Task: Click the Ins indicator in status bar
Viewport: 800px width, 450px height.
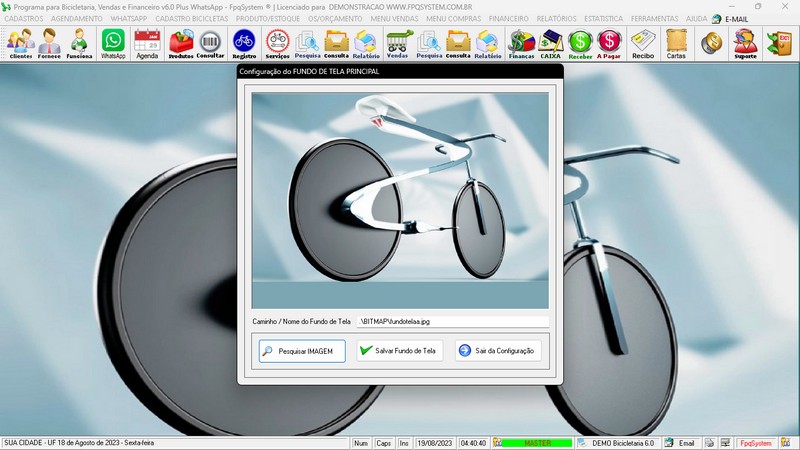Action: (x=404, y=443)
